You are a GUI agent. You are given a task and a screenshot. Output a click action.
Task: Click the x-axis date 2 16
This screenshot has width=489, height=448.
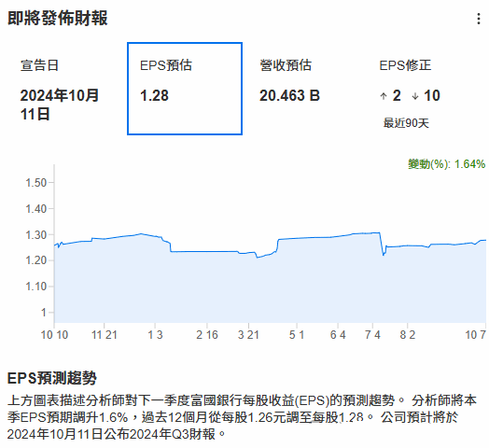click(x=207, y=335)
